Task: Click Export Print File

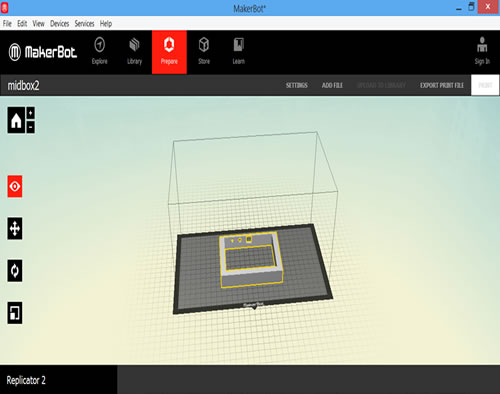Action: pyautogui.click(x=442, y=85)
